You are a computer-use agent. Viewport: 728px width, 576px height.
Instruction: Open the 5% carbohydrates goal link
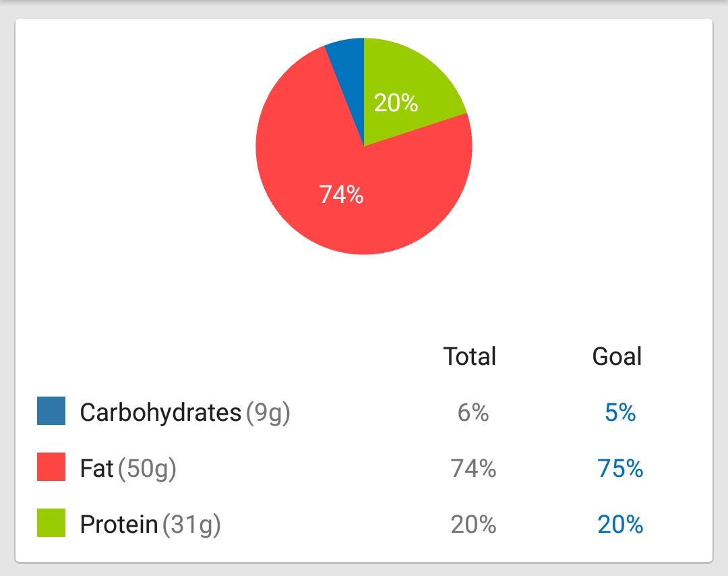tap(620, 412)
